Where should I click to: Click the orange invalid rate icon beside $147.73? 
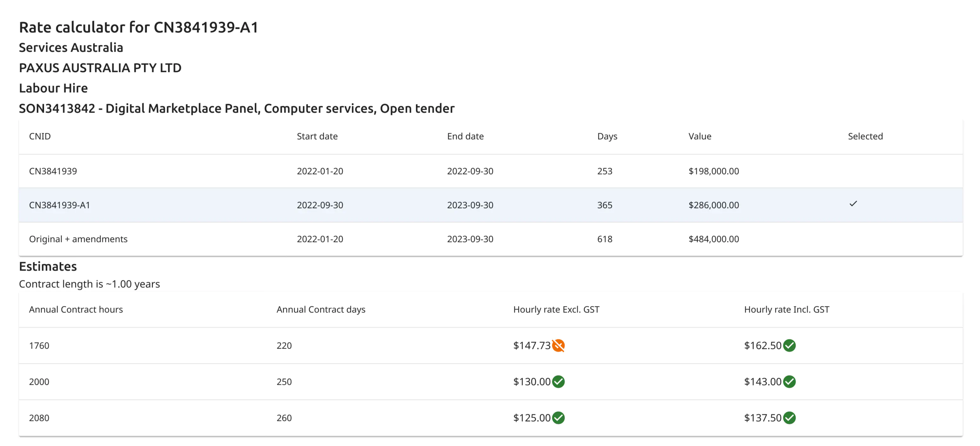click(559, 345)
